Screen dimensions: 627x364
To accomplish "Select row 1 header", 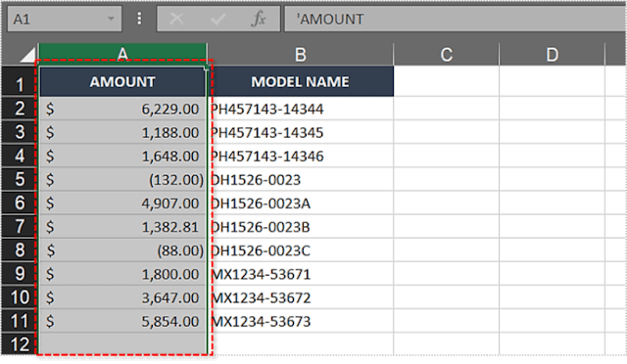I will click(x=20, y=81).
